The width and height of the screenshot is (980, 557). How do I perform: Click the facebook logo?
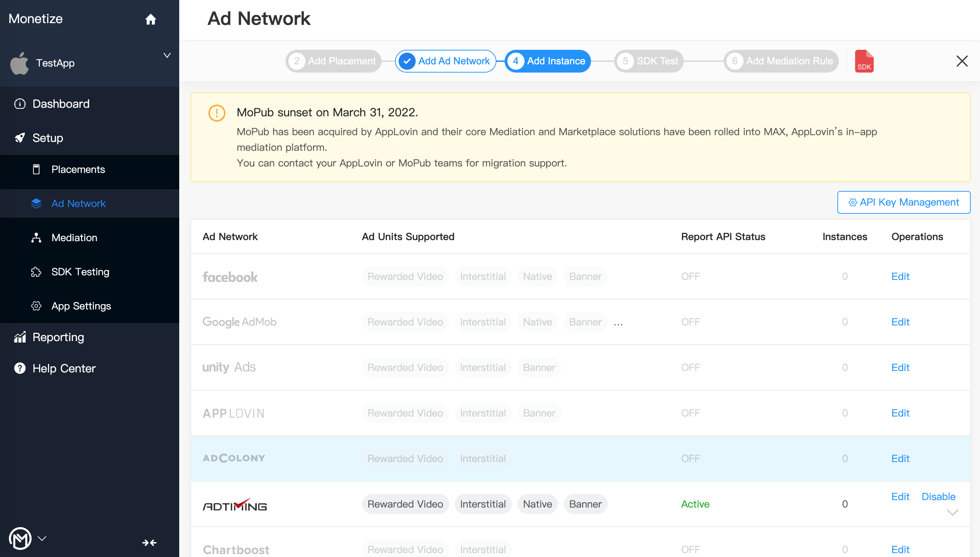[x=230, y=277]
